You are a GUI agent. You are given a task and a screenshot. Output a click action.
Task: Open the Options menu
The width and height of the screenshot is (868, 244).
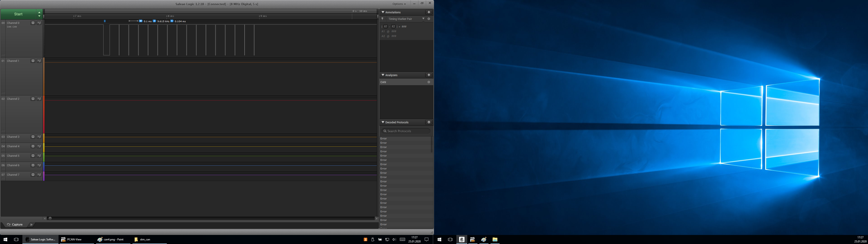pos(399,4)
